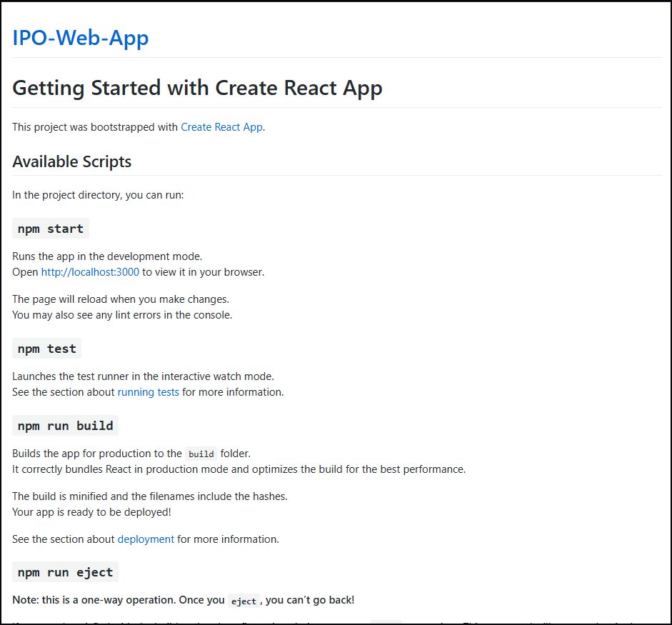Screen dimensions: 672x625
Task: Open the http://localhost:3000 link
Action: 90,271
